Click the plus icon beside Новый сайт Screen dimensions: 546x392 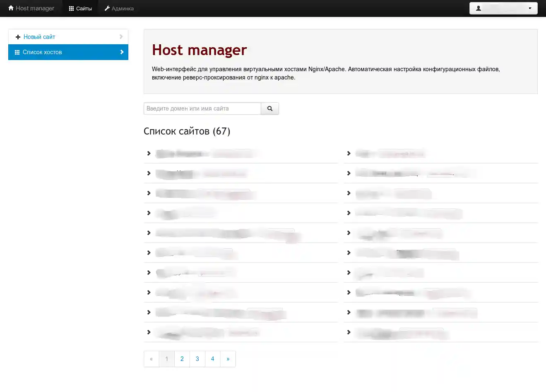[x=18, y=37]
